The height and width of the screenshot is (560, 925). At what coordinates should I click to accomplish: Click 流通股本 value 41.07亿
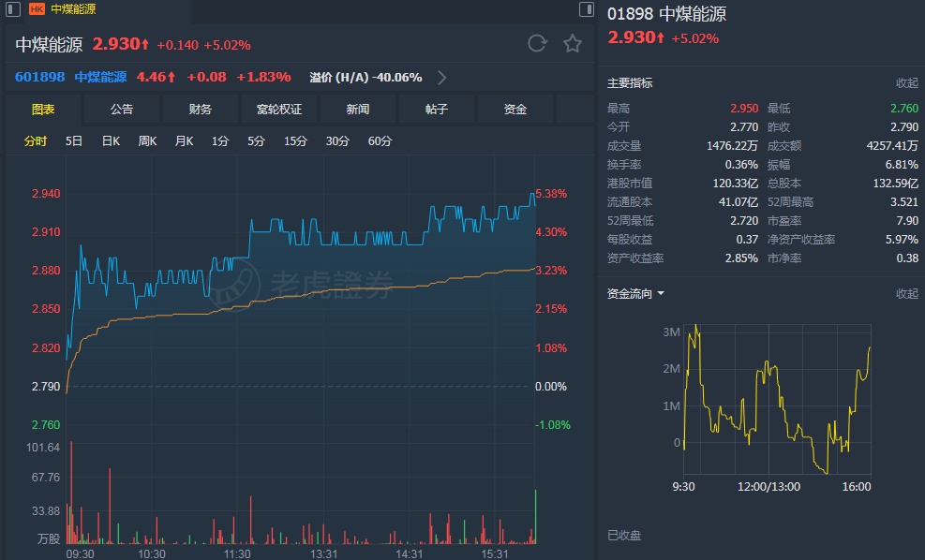point(739,202)
